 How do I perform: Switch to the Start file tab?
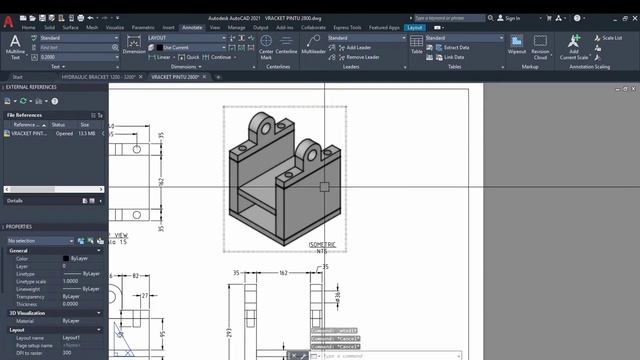click(18, 77)
